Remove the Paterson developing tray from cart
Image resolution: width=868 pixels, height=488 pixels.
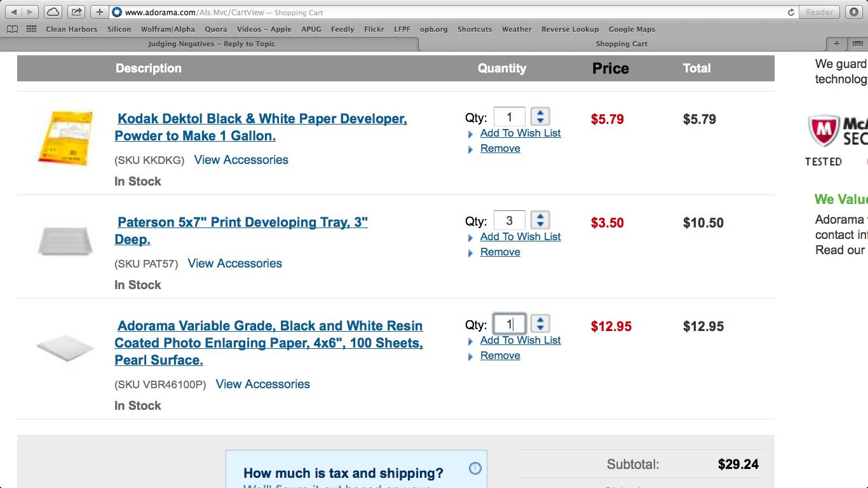pos(500,252)
